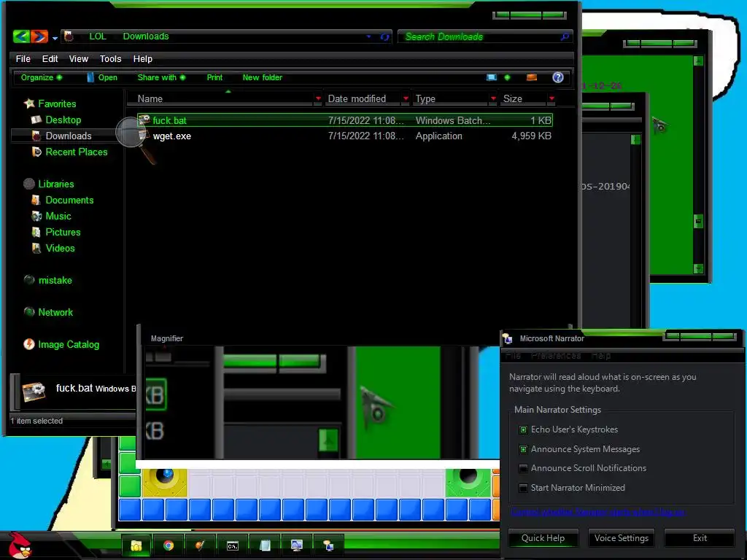The width and height of the screenshot is (747, 560).
Task: Open recent locations arrow next to Forward
Action: pos(55,38)
